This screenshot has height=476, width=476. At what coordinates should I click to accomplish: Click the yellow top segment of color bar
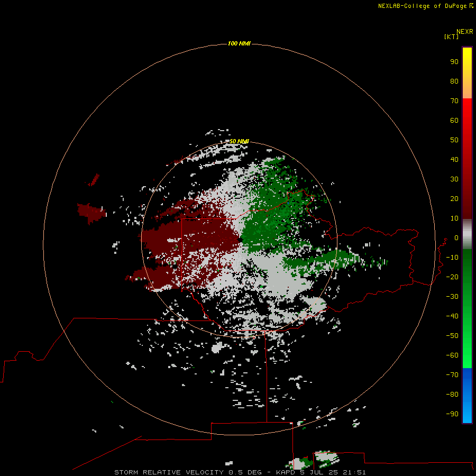coord(467,73)
